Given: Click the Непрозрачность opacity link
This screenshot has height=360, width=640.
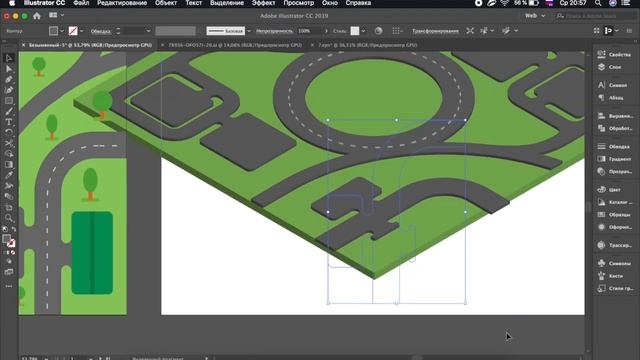Looking at the screenshot, I should coord(274,31).
